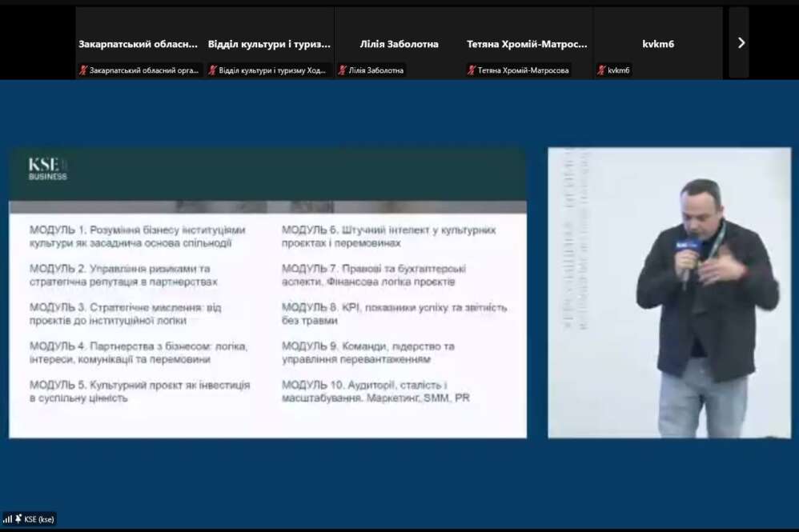The height and width of the screenshot is (532, 799).
Task: Click the signal strength icon near KSE
Action: tap(7, 519)
